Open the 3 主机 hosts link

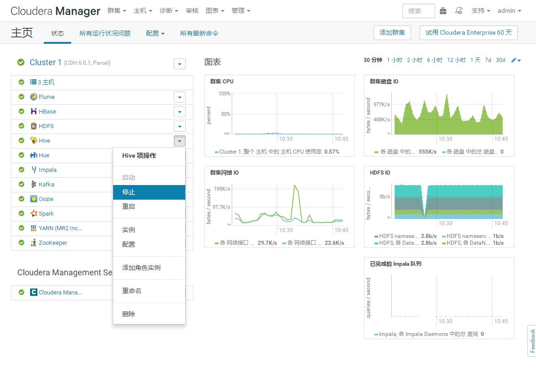[46, 83]
